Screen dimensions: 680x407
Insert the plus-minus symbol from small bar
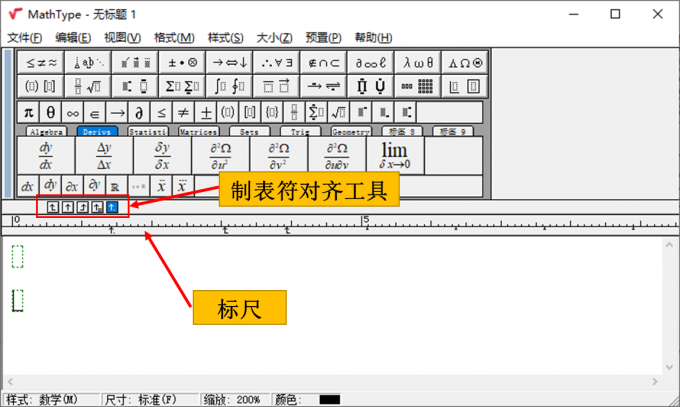coord(206,113)
